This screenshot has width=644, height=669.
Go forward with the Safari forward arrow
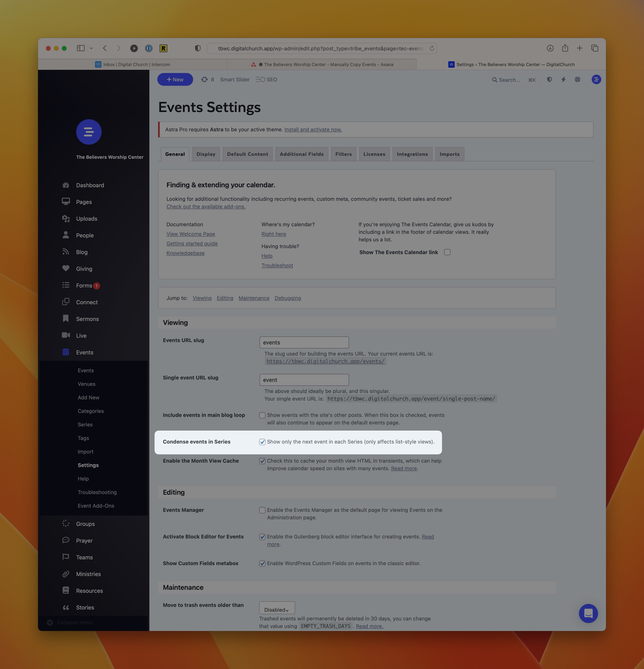point(119,48)
